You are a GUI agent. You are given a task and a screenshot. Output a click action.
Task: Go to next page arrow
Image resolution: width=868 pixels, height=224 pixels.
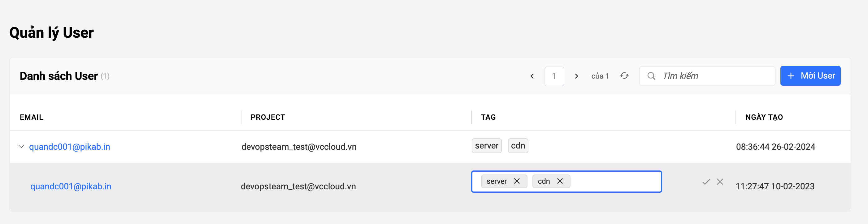pyautogui.click(x=576, y=76)
